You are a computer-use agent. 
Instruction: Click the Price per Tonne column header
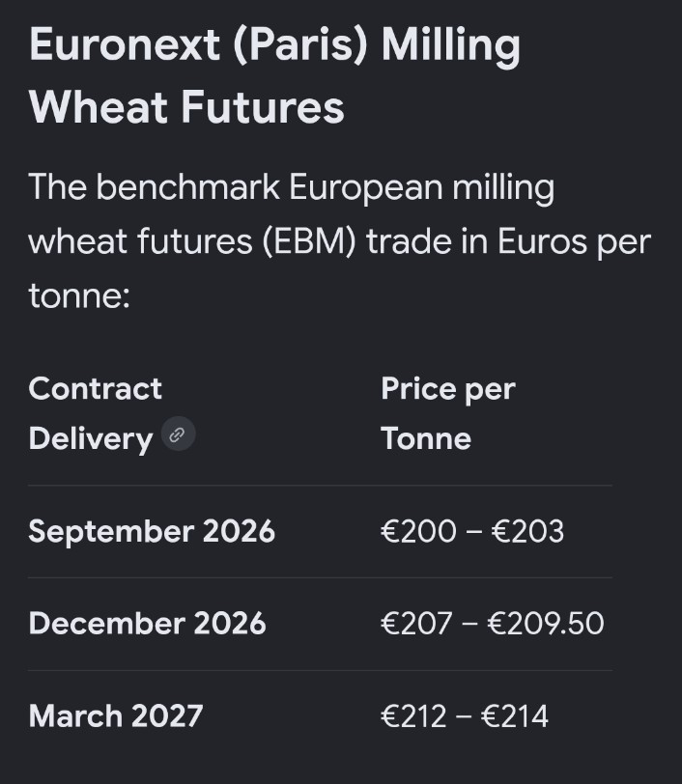click(448, 413)
